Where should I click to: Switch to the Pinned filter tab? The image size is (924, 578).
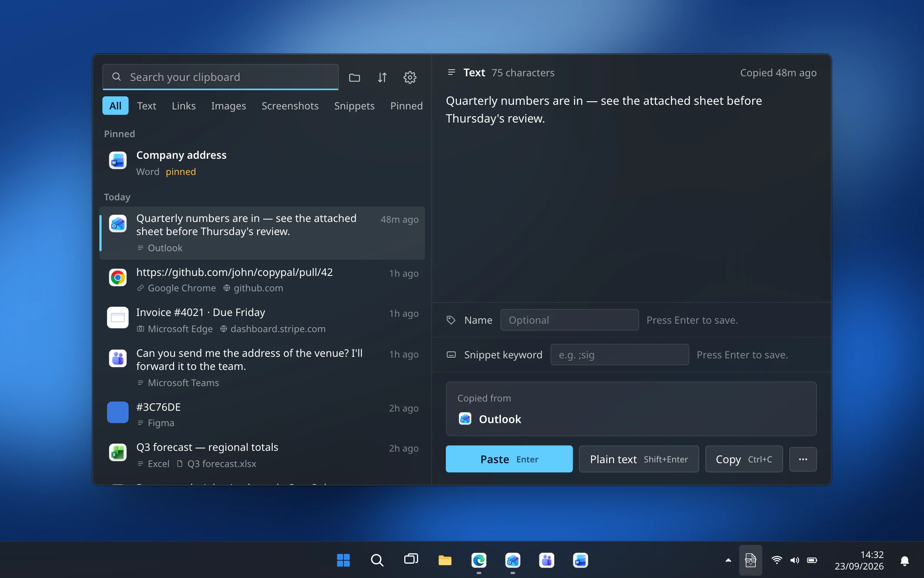[x=406, y=106]
